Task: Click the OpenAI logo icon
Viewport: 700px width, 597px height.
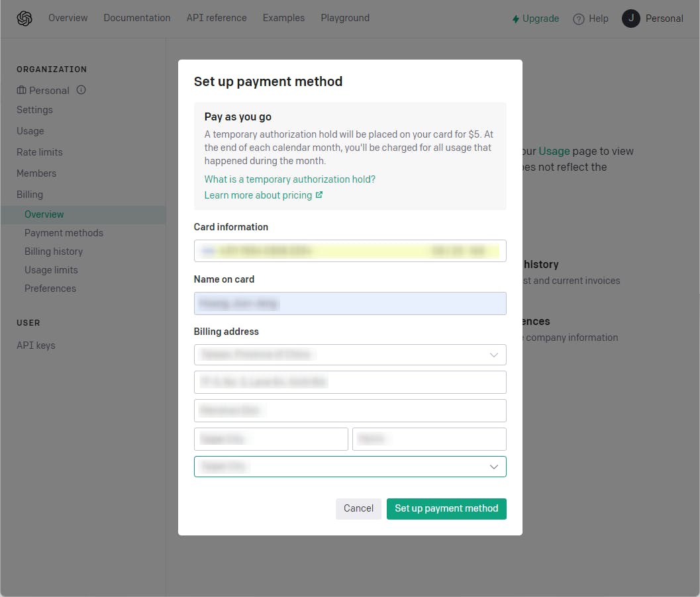Action: 25,19
